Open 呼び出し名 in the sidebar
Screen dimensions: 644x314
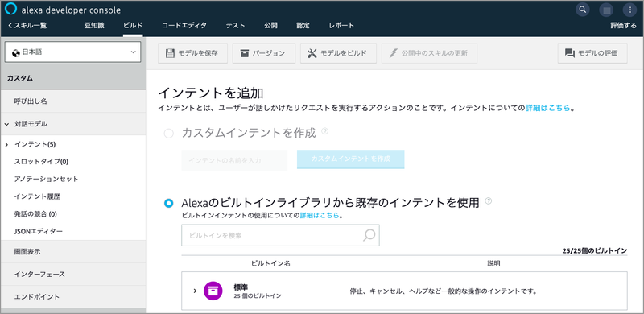pos(73,101)
